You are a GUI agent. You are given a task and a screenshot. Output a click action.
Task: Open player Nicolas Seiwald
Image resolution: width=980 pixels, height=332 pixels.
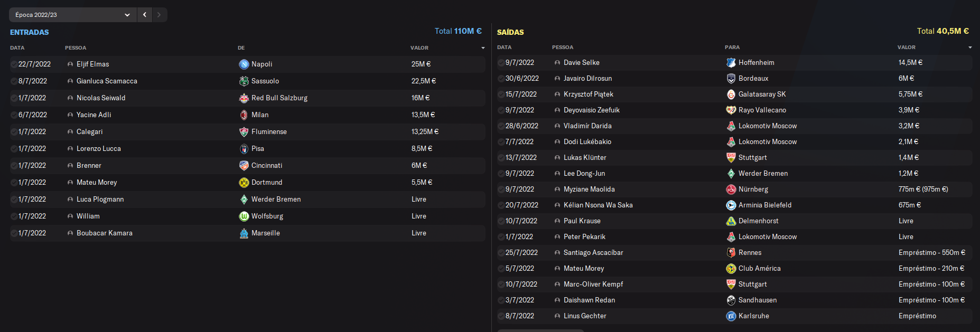101,98
